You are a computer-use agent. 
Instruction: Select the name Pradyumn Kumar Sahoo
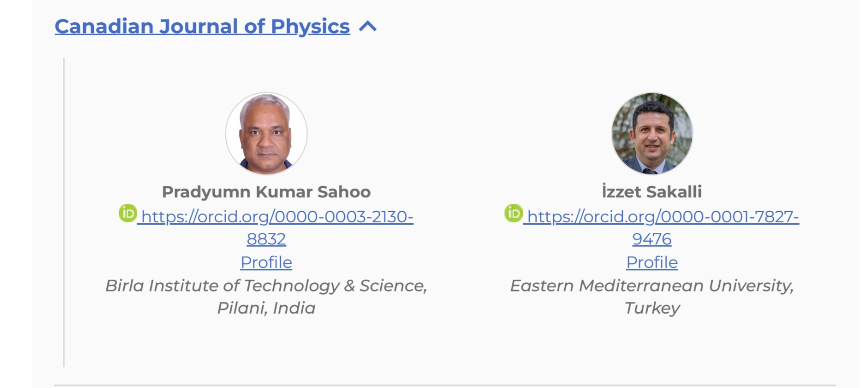coord(266,192)
